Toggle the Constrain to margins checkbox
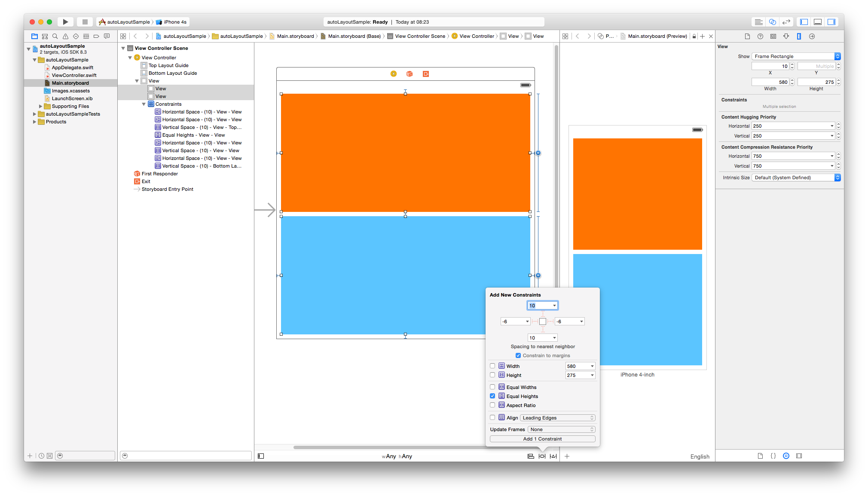 pos(518,355)
